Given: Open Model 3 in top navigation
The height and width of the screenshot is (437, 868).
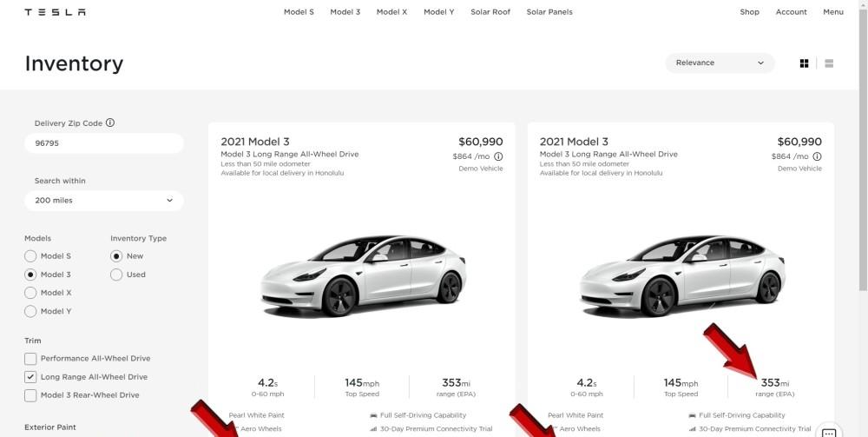Looking at the screenshot, I should click(345, 11).
